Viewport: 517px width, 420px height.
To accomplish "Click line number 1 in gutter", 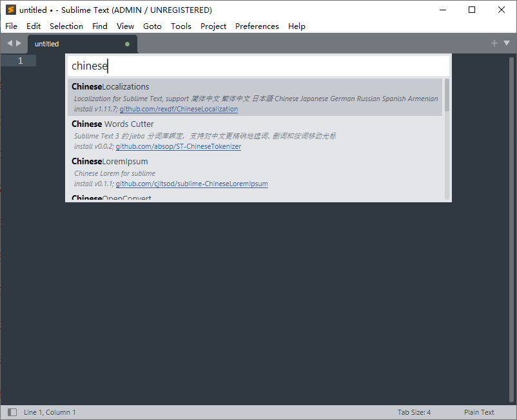I will (21, 61).
